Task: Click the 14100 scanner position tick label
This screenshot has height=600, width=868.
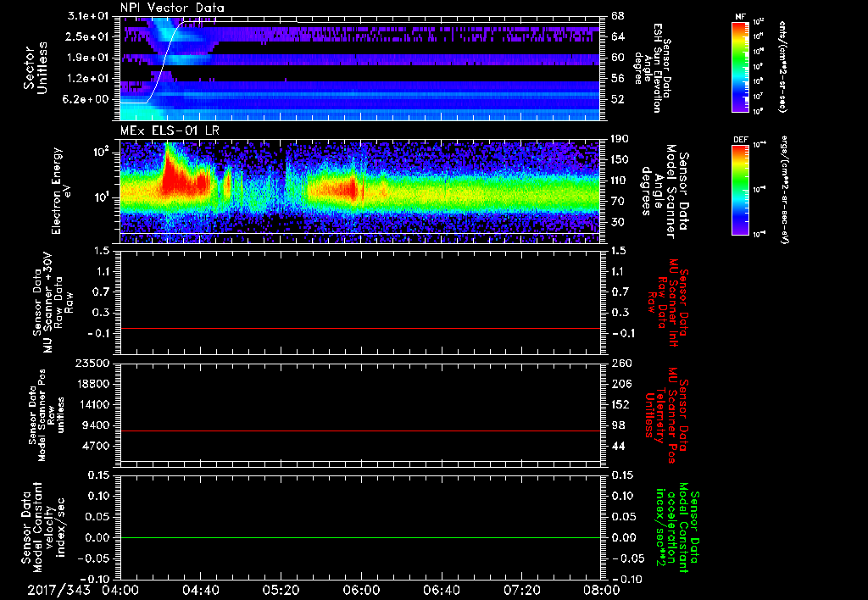Action: pos(95,404)
